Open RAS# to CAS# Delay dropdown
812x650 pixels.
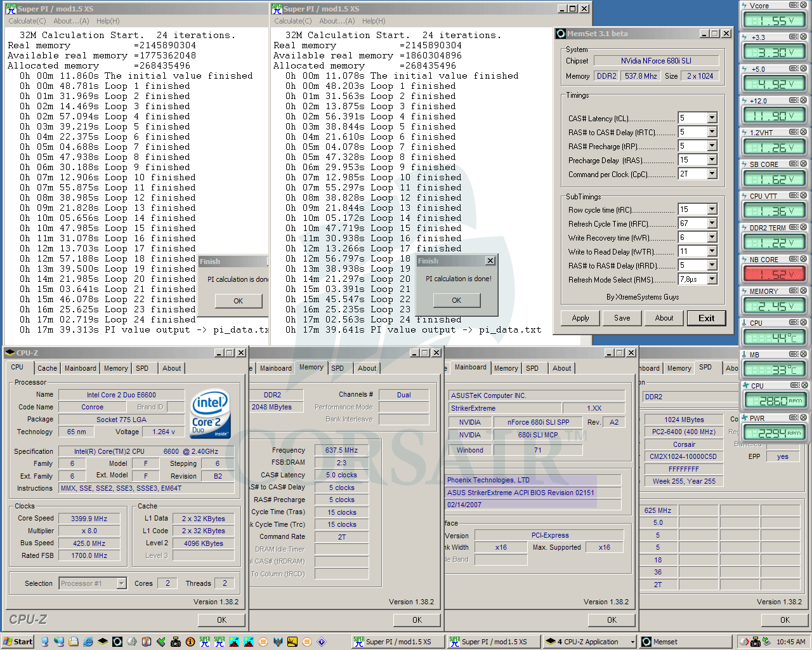712,132
